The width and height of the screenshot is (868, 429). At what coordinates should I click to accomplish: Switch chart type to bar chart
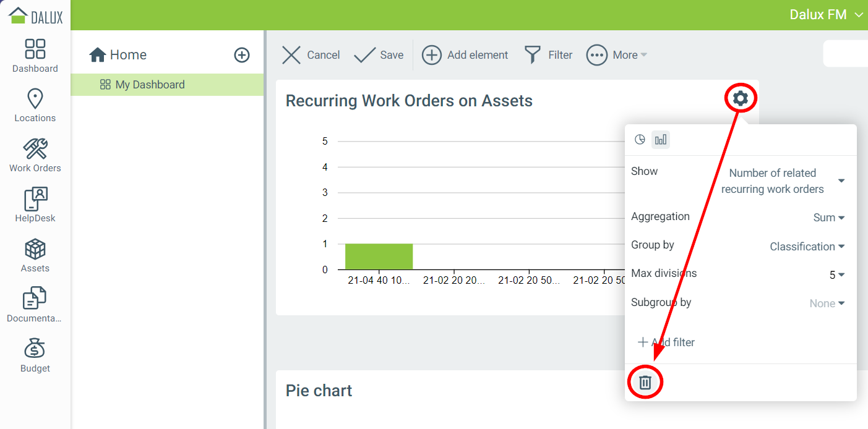(661, 140)
